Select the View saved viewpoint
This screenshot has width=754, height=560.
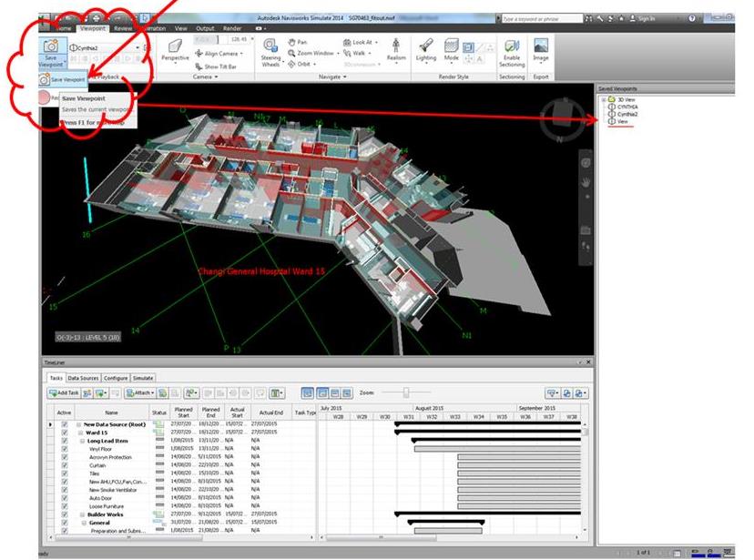tap(620, 119)
